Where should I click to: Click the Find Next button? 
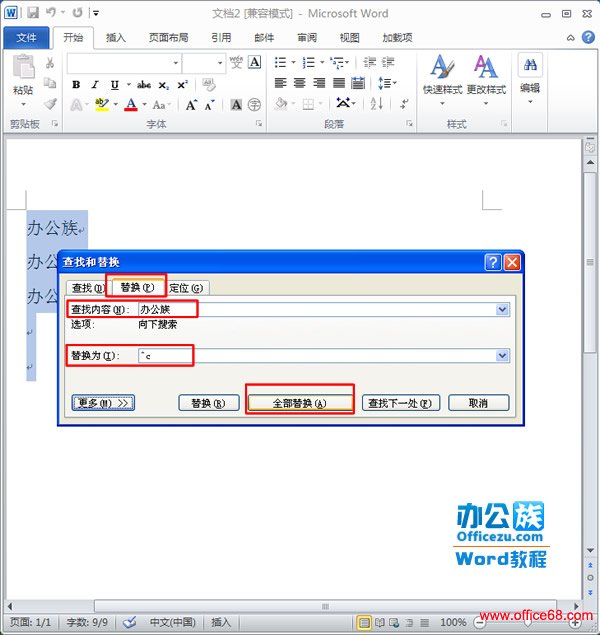(x=400, y=403)
